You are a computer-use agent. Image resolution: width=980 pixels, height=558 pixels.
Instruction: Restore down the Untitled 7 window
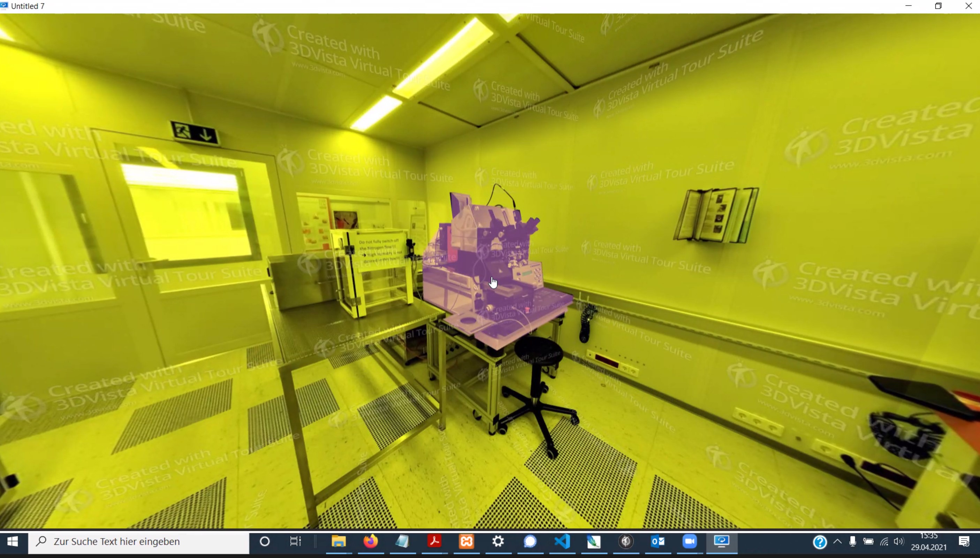[x=938, y=6]
